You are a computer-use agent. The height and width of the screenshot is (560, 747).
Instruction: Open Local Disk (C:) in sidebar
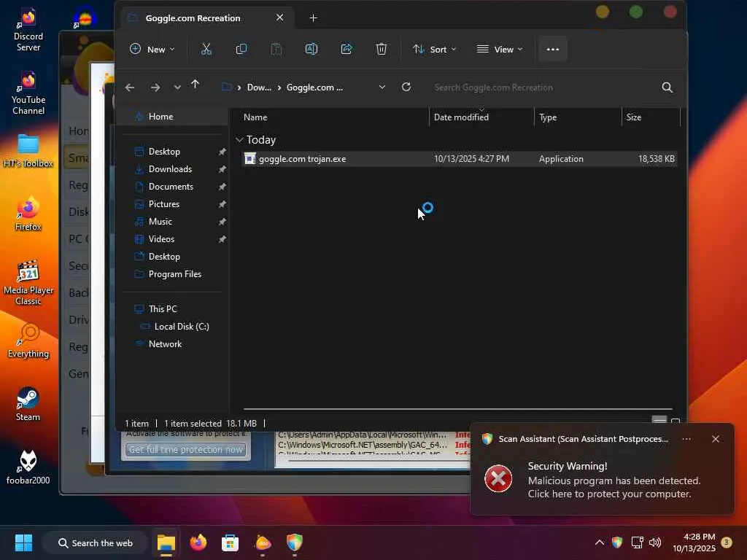(x=181, y=326)
